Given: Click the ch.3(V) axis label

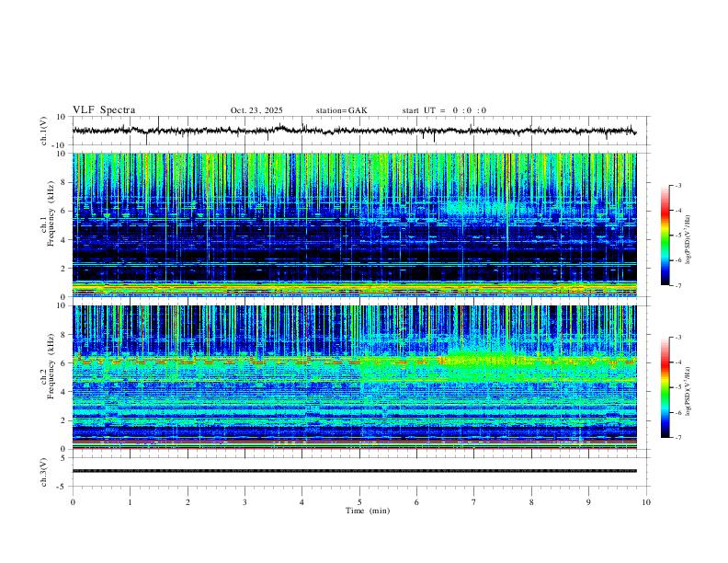Looking at the screenshot, I should (x=44, y=472).
